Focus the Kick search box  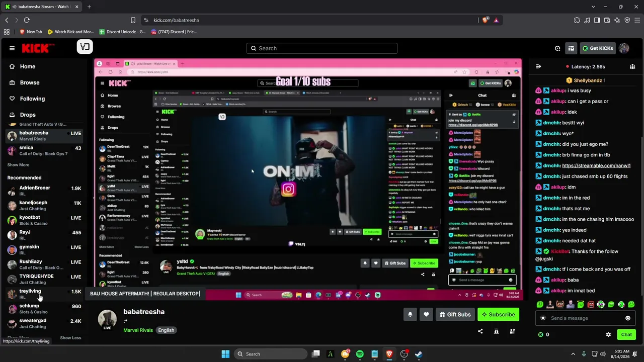[322, 48]
